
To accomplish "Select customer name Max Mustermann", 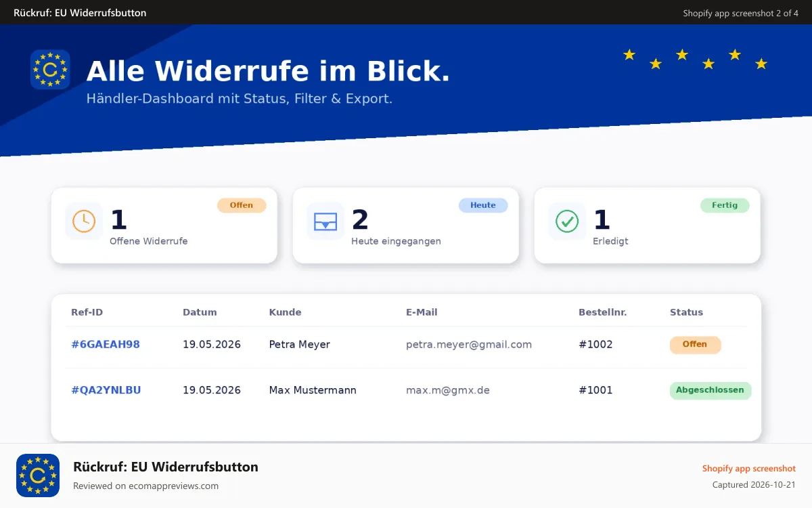I will tap(313, 390).
